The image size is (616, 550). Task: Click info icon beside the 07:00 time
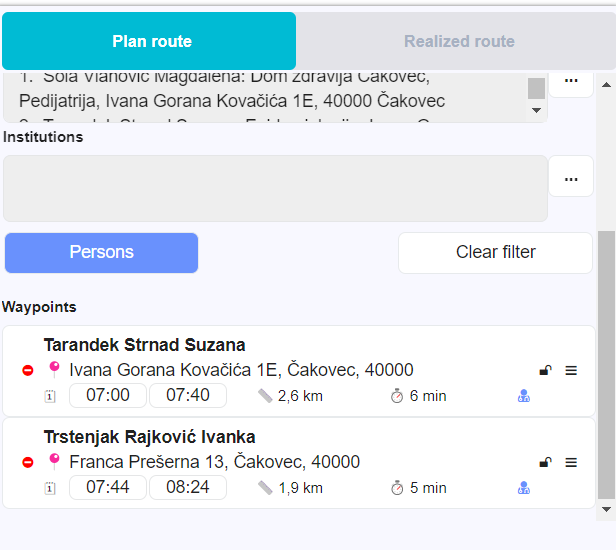point(50,396)
